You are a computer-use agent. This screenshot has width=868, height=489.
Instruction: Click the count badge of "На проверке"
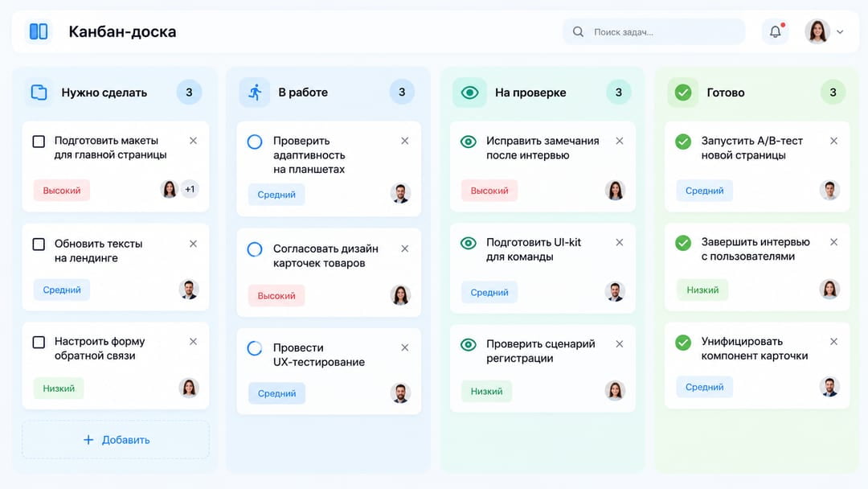618,92
